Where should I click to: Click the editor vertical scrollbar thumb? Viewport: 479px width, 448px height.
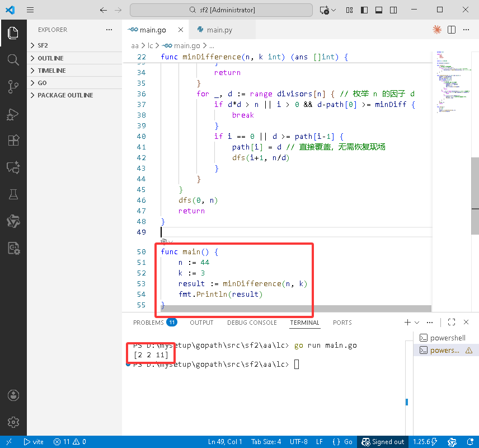coord(475,195)
